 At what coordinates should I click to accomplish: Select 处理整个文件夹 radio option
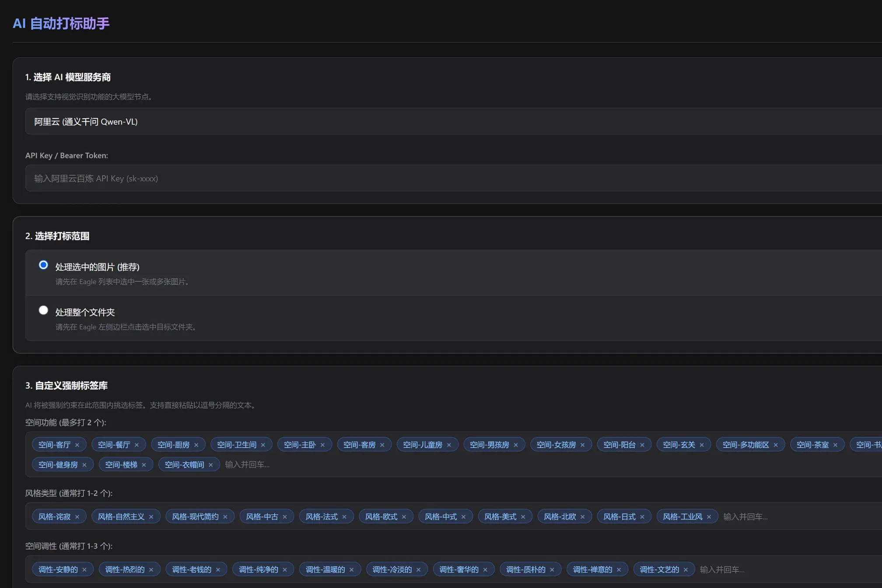click(x=43, y=311)
